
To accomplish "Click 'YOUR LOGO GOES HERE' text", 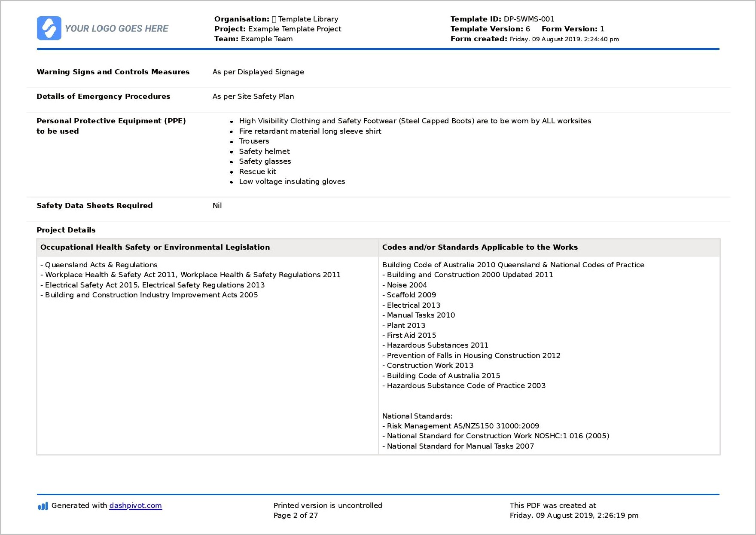I will pyautogui.click(x=116, y=28).
